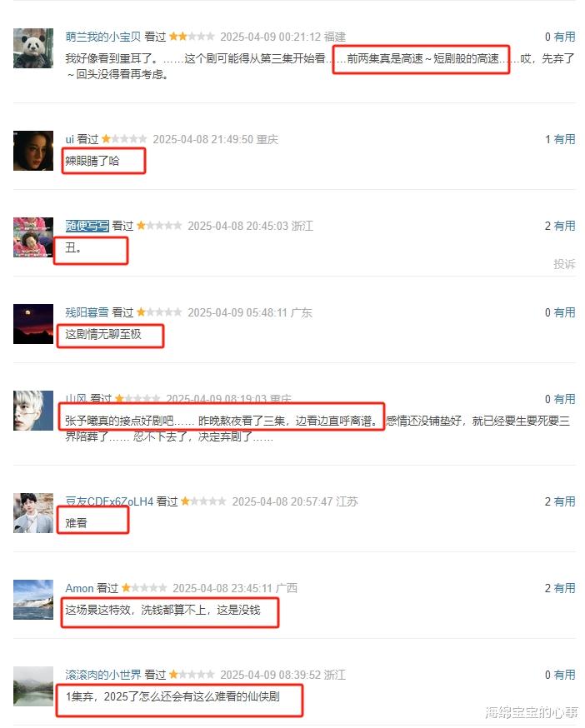This screenshot has width=585, height=728.
Task: Open Amon's landscape avatar
Action: (33, 600)
